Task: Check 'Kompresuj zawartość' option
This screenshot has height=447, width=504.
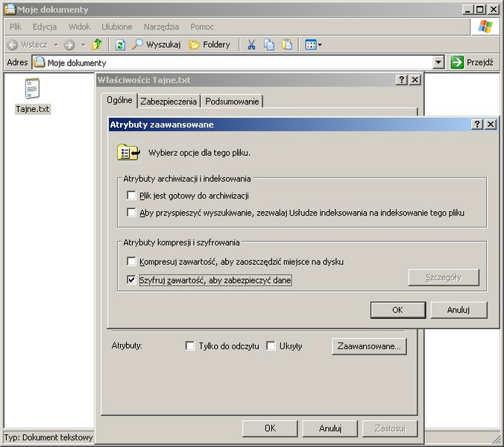Action: (132, 262)
